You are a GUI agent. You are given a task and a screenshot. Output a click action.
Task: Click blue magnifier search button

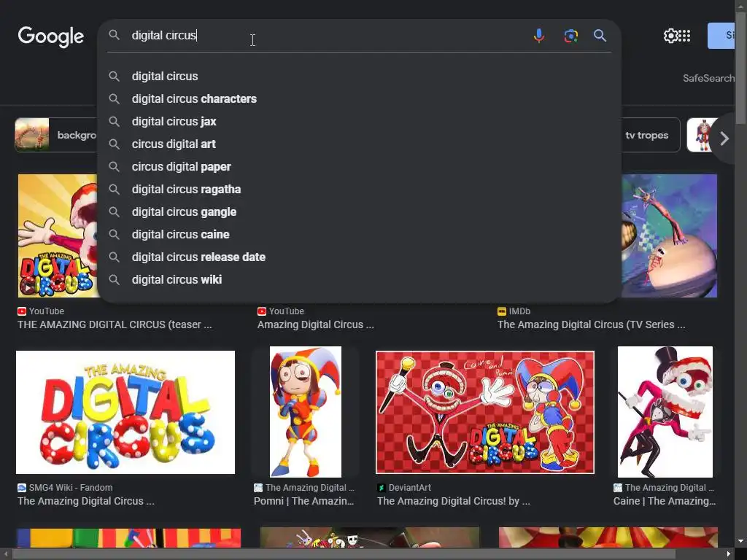coord(600,36)
